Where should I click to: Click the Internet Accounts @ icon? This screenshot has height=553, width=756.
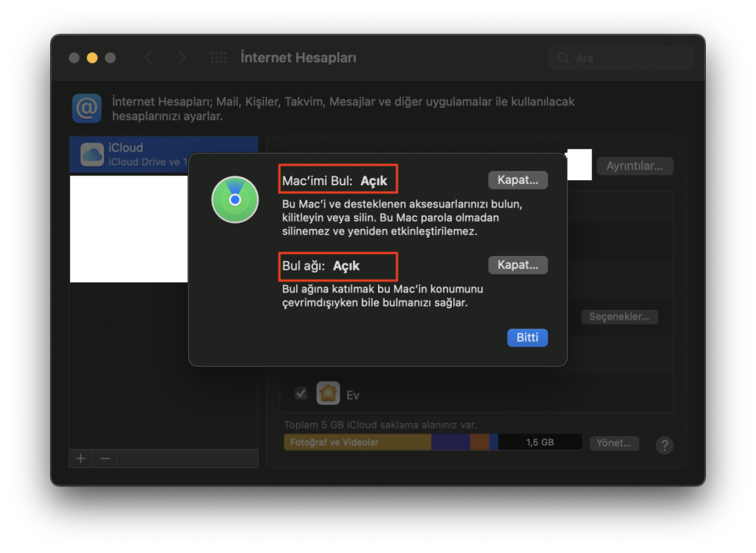(x=87, y=109)
